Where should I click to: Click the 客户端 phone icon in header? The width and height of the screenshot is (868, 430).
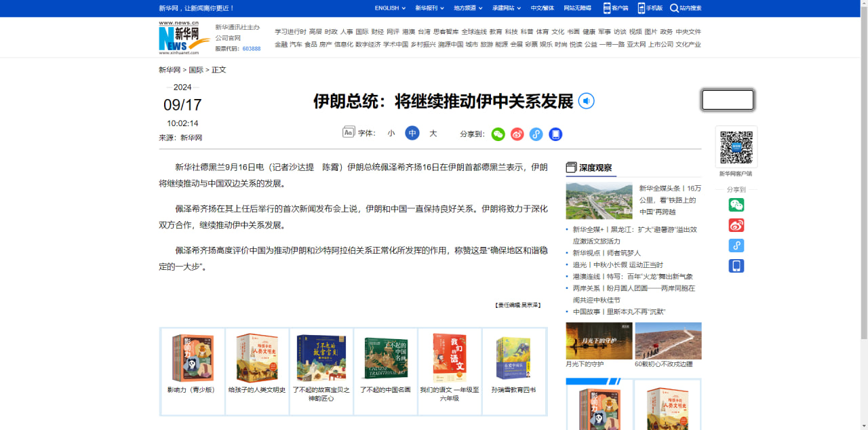(x=607, y=8)
